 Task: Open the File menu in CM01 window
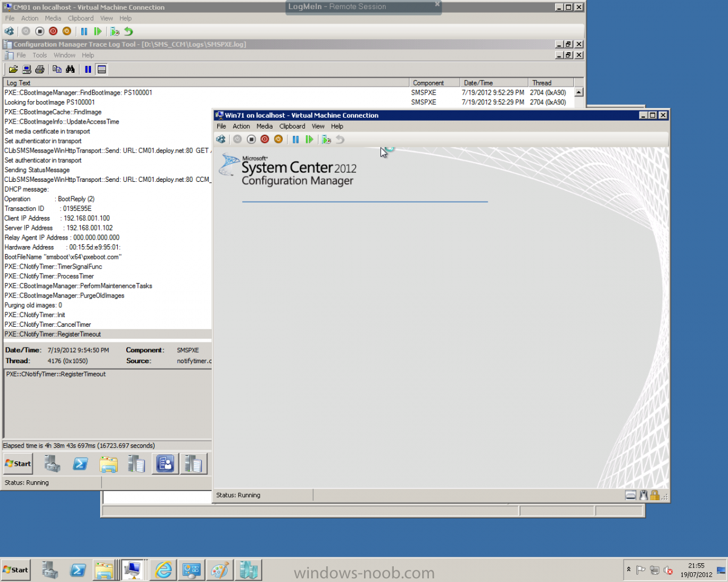(x=10, y=18)
